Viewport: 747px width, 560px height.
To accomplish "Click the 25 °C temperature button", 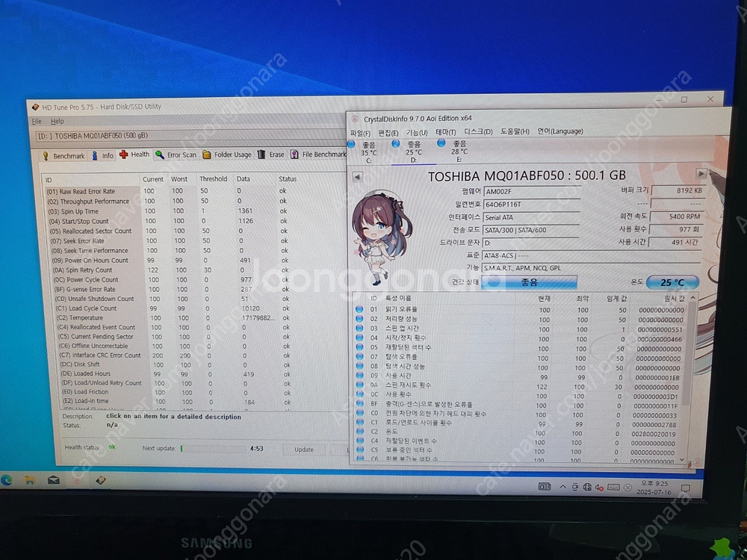I will point(672,282).
